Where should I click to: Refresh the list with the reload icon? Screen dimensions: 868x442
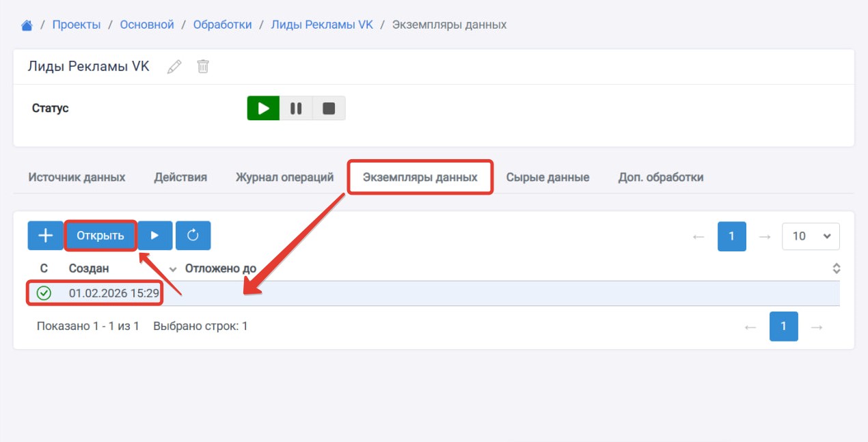193,236
